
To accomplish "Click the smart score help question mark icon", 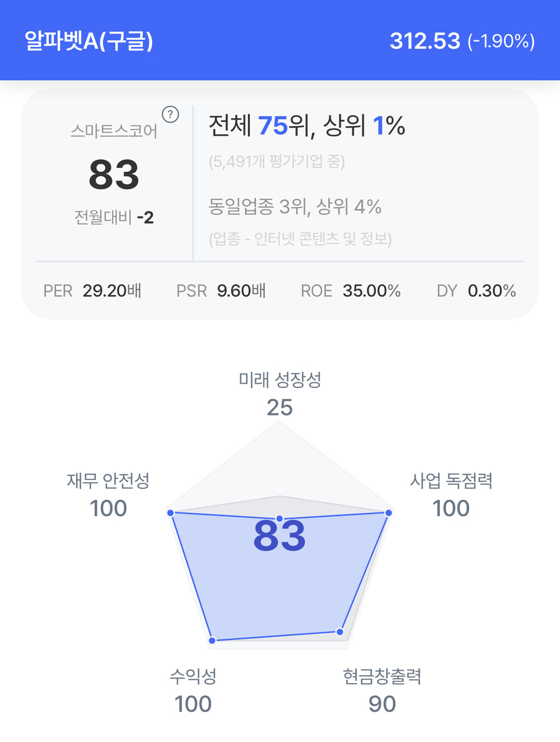I will (171, 115).
